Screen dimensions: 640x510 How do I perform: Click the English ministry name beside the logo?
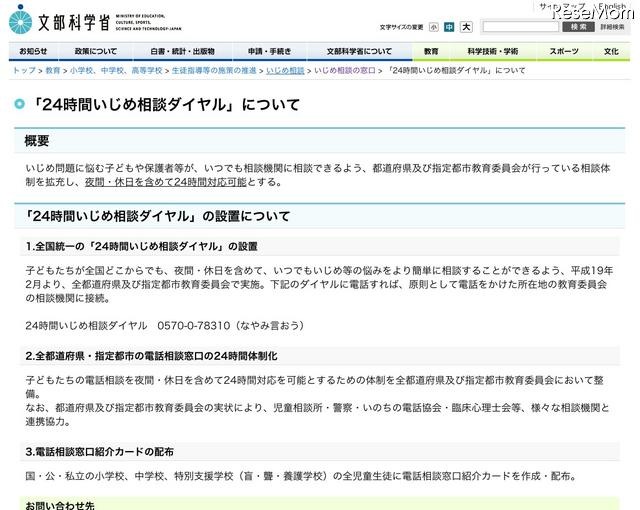(148, 22)
